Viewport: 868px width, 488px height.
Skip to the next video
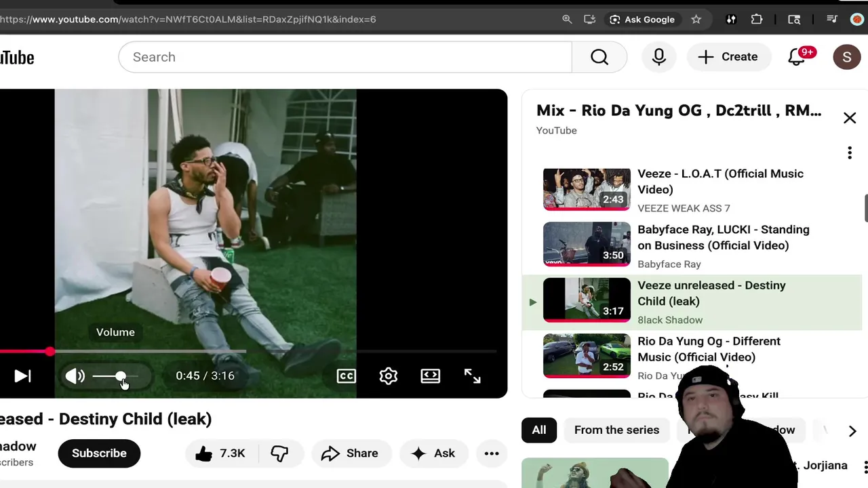pos(22,376)
